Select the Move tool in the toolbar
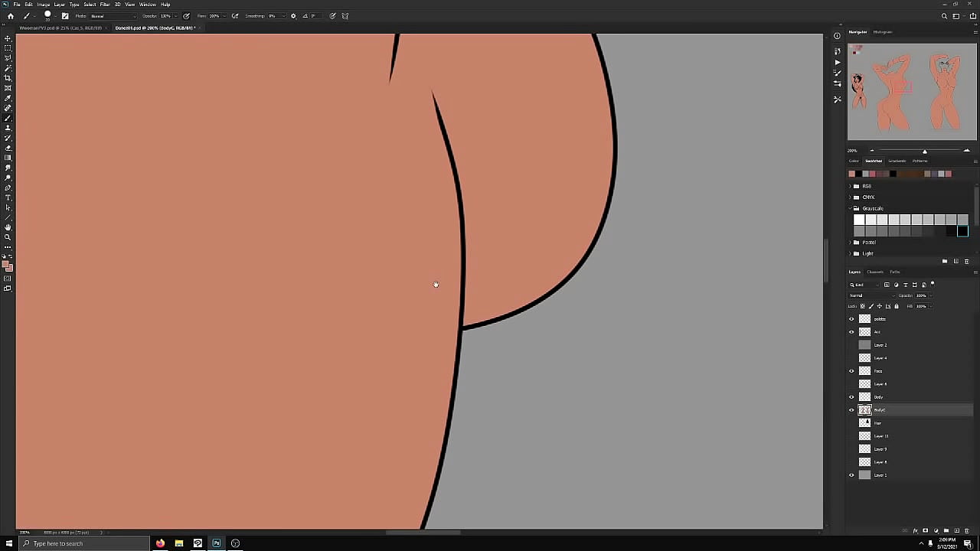 click(8, 37)
